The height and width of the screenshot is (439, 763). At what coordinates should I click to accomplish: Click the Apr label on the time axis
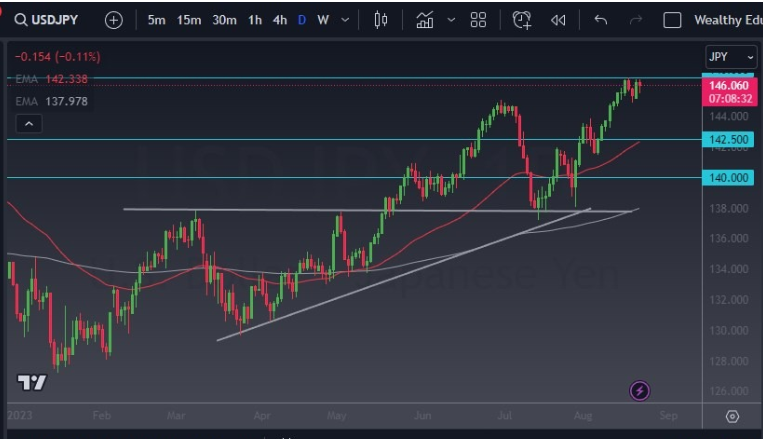pos(262,416)
